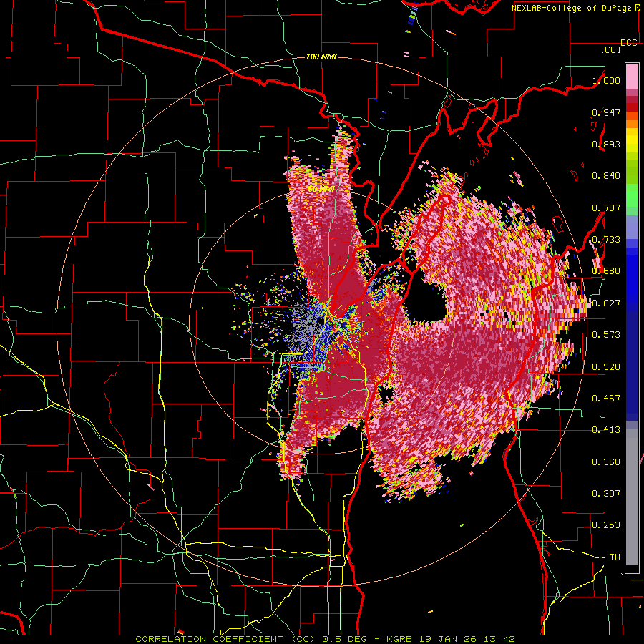Screen dimensions: 644x644
Task: Select the 0.307 scale value
Action: pyautogui.click(x=606, y=493)
